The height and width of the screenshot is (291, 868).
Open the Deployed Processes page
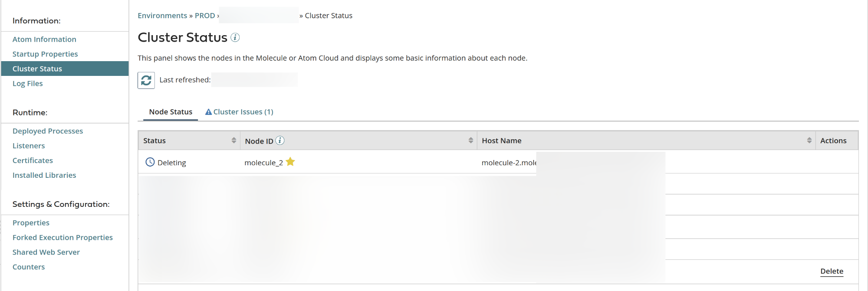48,131
